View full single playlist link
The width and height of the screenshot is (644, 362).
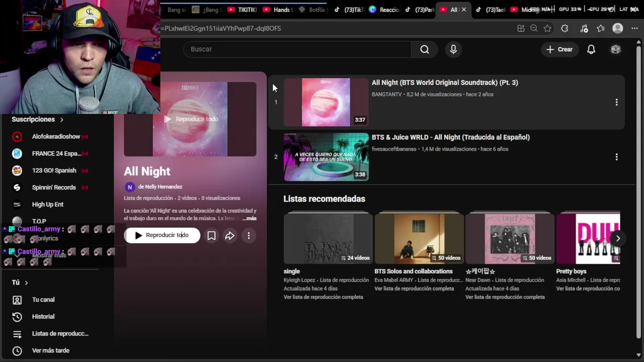point(323,297)
